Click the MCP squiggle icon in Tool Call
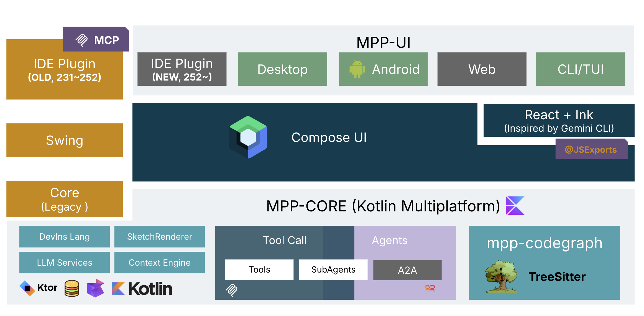The image size is (644, 316). (231, 290)
